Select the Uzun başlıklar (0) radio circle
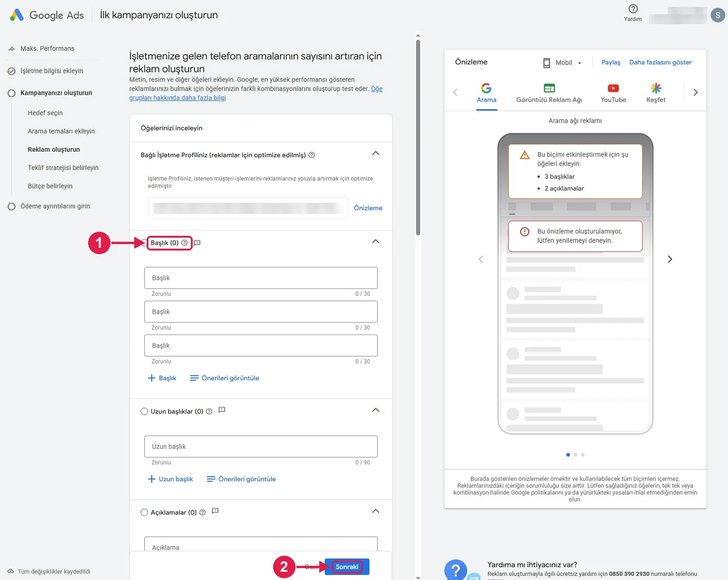 (x=145, y=411)
